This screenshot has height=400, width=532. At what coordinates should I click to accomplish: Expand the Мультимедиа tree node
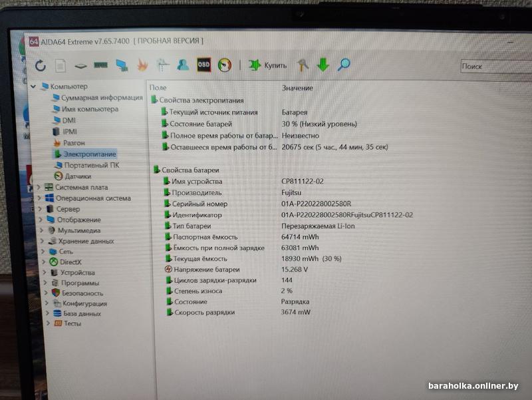click(42, 230)
